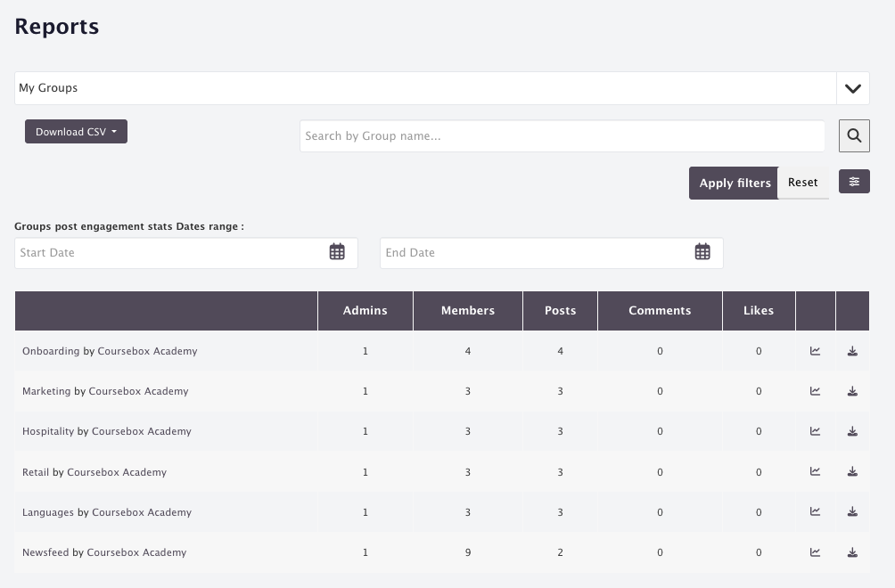Open Newsfeed by Coursebox Academy row

click(x=442, y=552)
